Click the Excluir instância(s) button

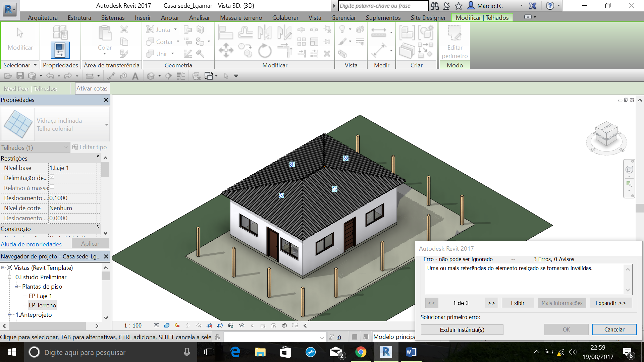click(462, 330)
